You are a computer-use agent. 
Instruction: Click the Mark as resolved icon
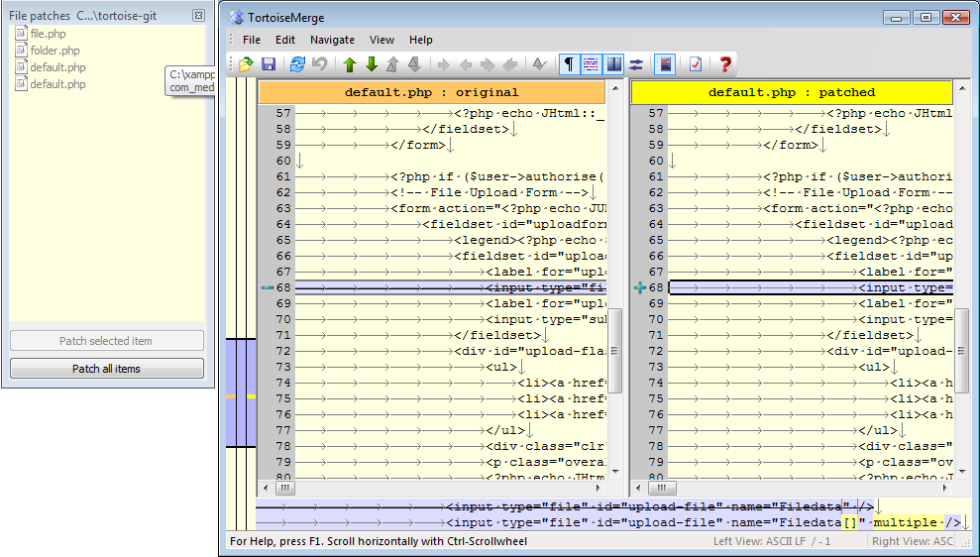[539, 63]
